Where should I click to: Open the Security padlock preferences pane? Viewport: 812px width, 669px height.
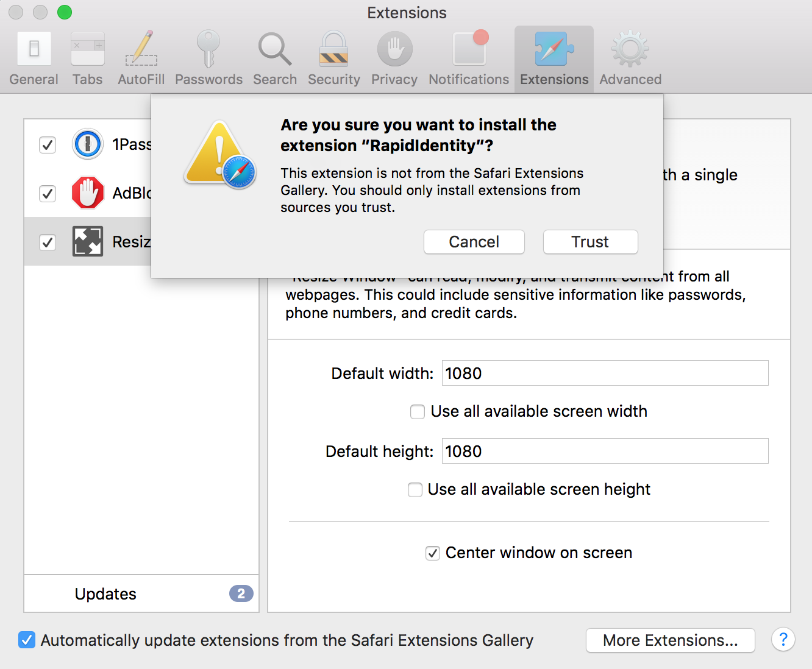pos(333,59)
